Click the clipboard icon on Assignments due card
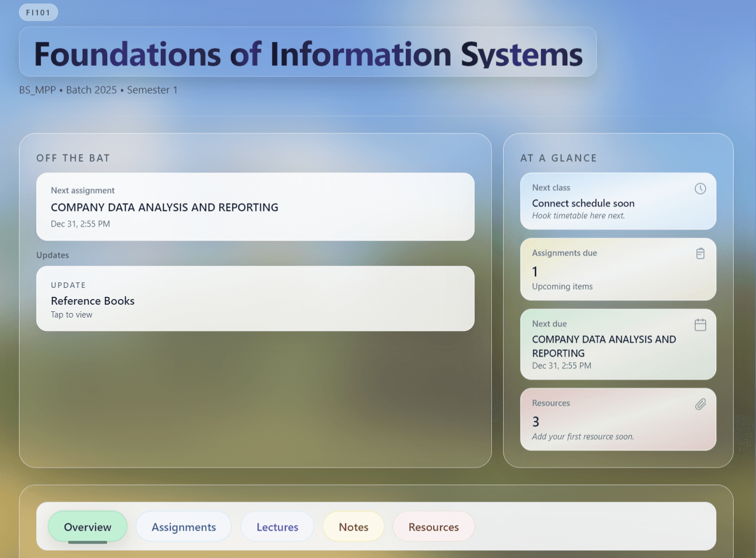The height and width of the screenshot is (558, 756). pyautogui.click(x=700, y=253)
